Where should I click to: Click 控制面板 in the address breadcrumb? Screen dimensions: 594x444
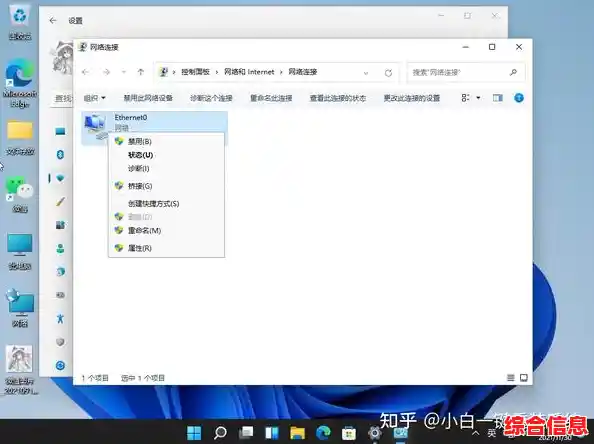195,72
